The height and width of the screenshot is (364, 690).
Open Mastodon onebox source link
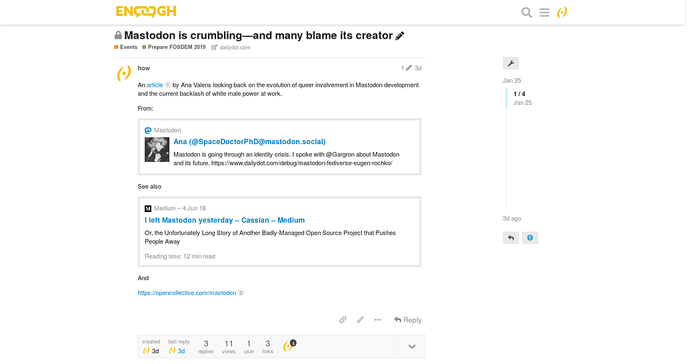coord(167,130)
